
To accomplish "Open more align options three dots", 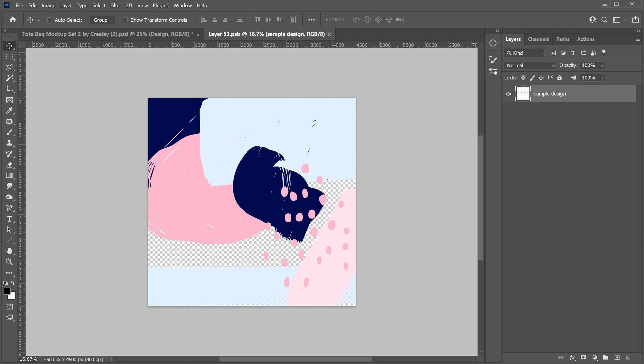I will [311, 20].
